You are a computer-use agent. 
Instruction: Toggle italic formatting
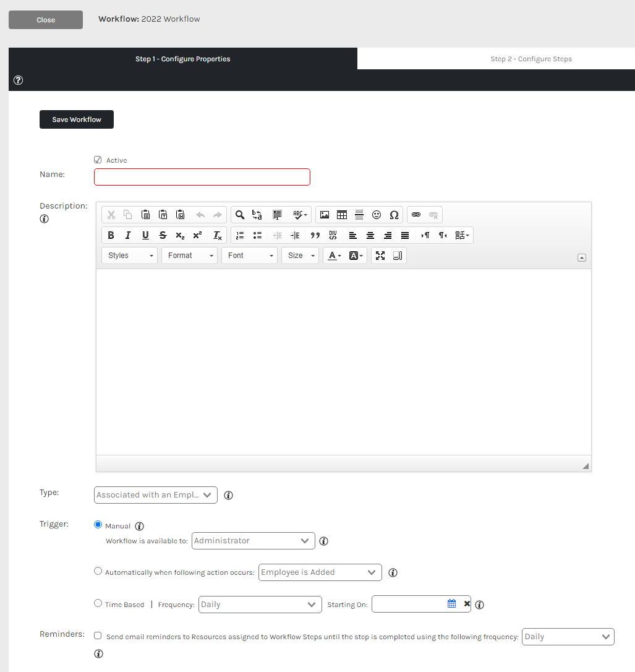127,235
